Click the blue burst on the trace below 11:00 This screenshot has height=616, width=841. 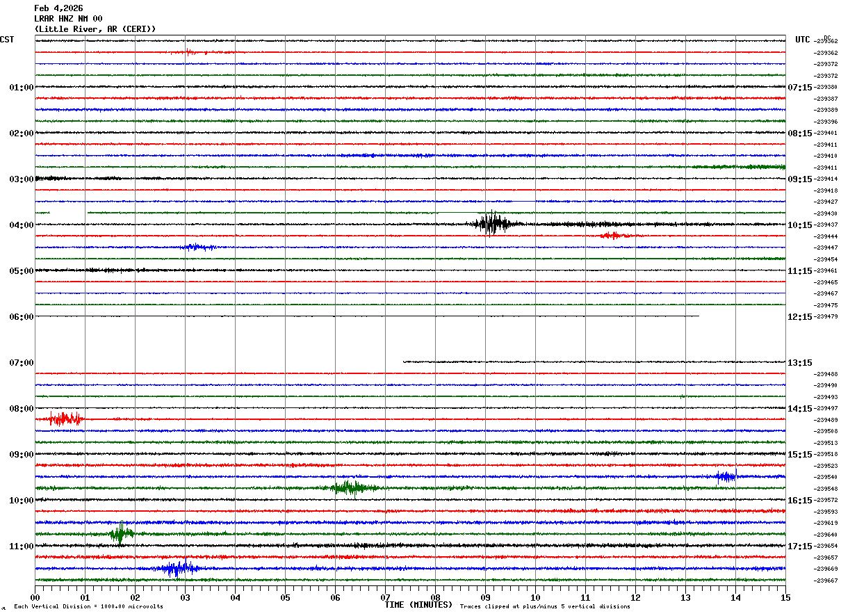(177, 568)
